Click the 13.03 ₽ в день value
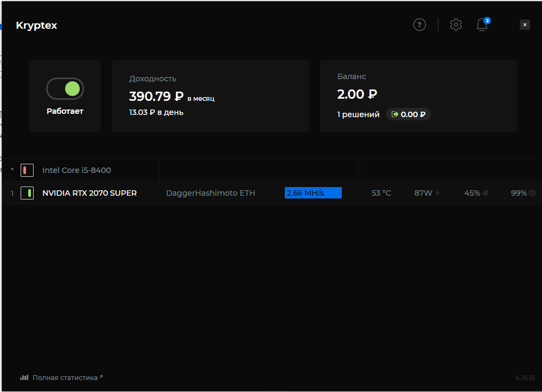The height and width of the screenshot is (392, 542). click(156, 112)
